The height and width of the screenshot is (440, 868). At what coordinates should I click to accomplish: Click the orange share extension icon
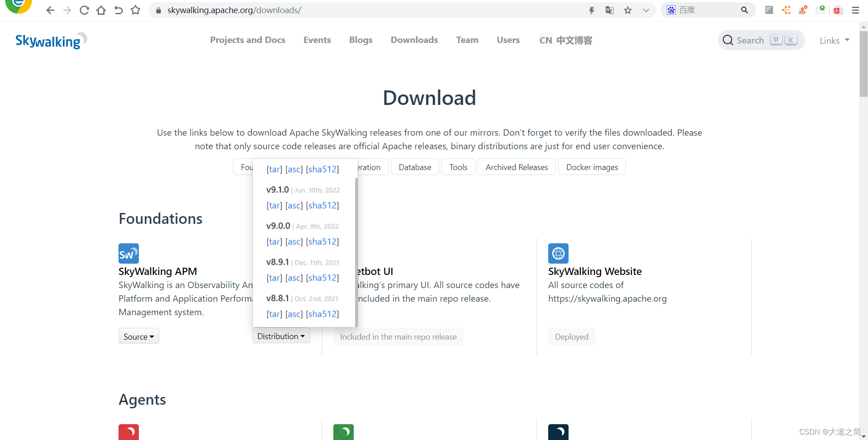787,10
